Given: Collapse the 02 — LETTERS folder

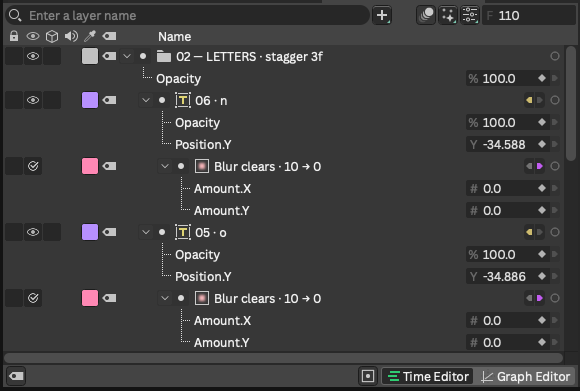Looking at the screenshot, I should [x=127, y=56].
